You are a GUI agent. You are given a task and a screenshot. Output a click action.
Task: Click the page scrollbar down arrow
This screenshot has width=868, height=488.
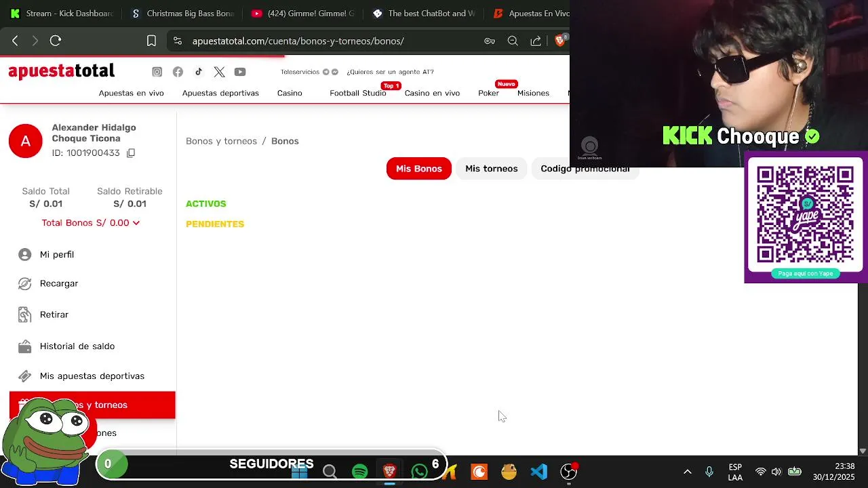pos(863,451)
